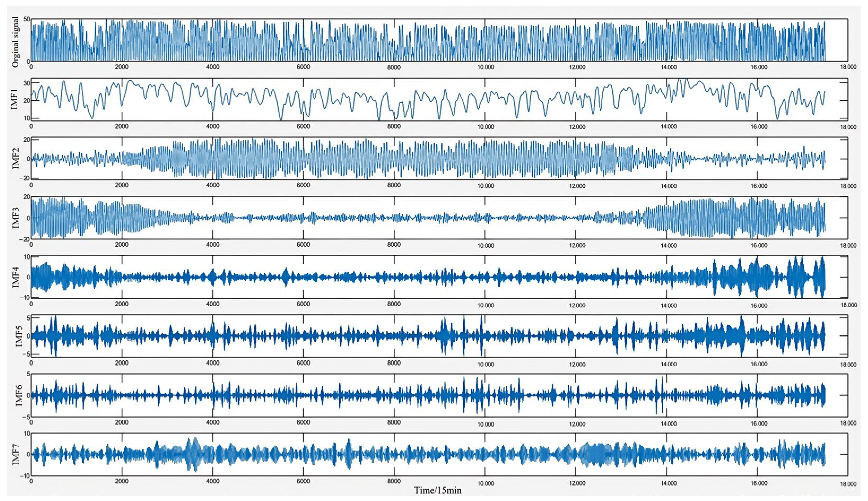Click the 2000 tick label under the IMF4 plot
The width and height of the screenshot is (868, 501).
122,304
